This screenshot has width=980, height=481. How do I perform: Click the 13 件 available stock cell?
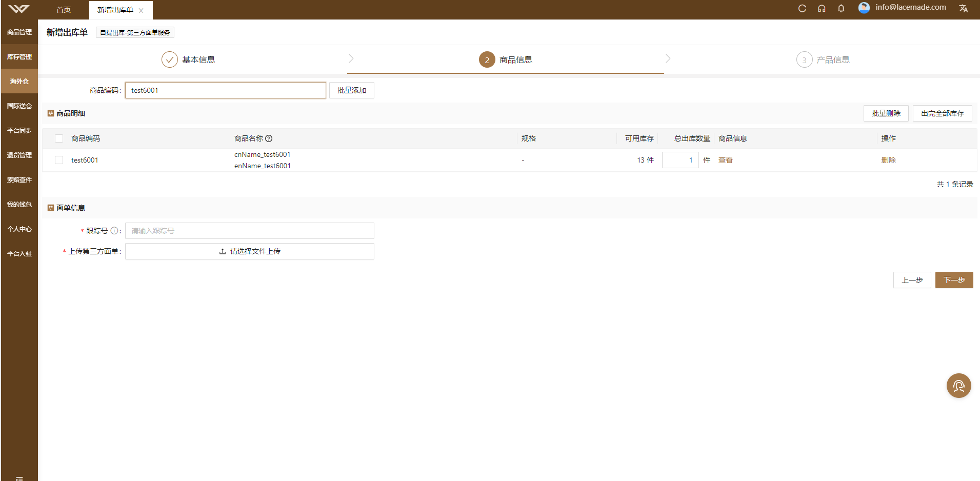coord(646,160)
